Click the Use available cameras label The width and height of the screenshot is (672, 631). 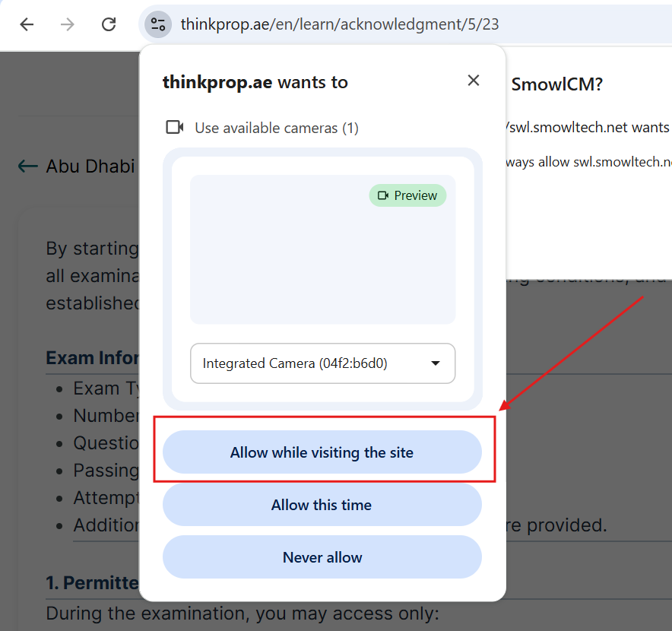(277, 128)
